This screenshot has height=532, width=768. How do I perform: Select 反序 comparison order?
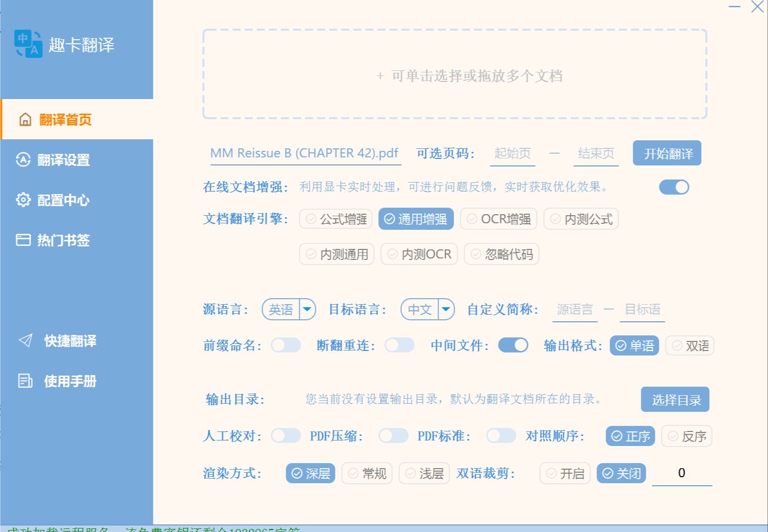[687, 436]
